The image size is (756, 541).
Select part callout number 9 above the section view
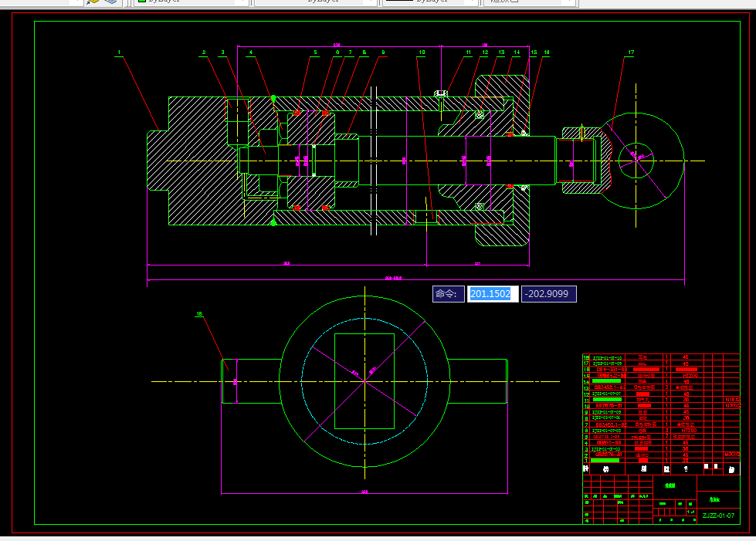(x=383, y=52)
